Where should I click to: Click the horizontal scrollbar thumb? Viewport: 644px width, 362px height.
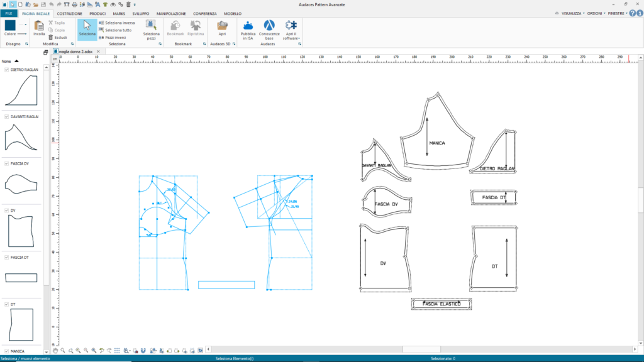point(421,349)
